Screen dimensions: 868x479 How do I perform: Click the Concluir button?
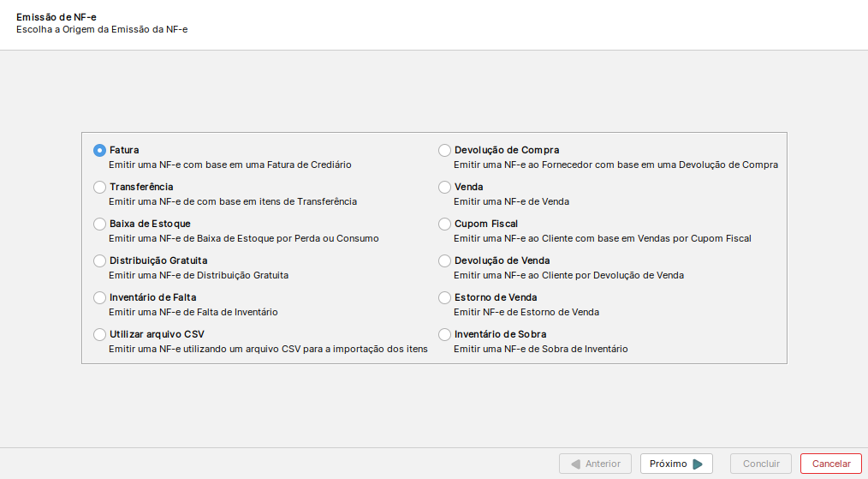[761, 464]
